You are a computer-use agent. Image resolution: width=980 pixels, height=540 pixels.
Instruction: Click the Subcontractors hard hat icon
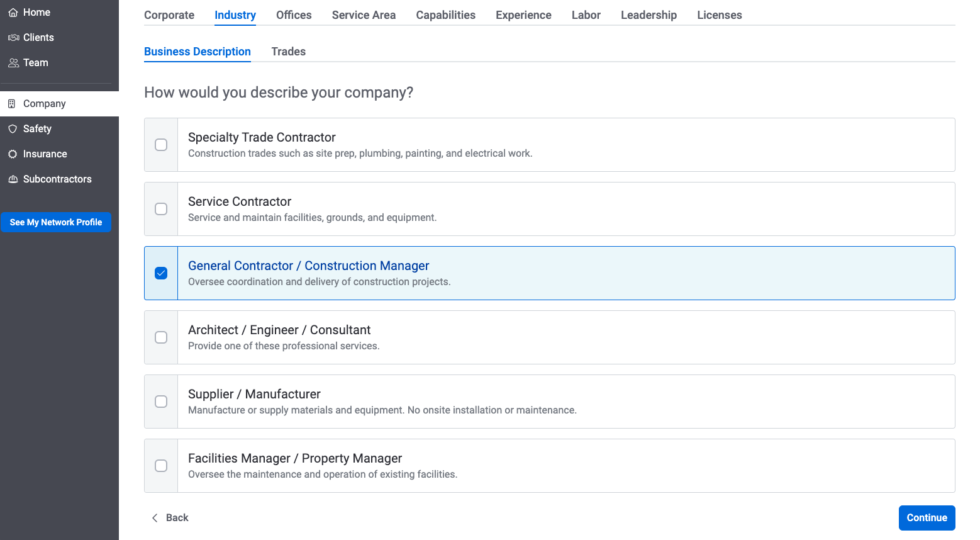(13, 179)
